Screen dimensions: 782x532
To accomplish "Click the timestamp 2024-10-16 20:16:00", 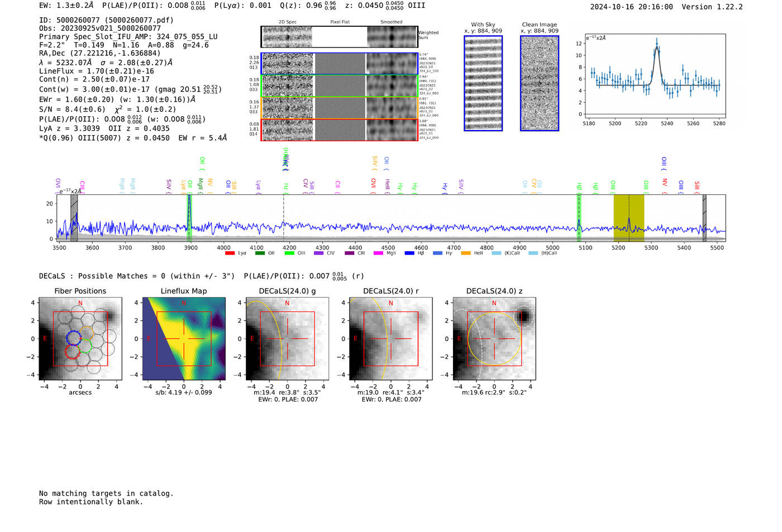I will [632, 7].
